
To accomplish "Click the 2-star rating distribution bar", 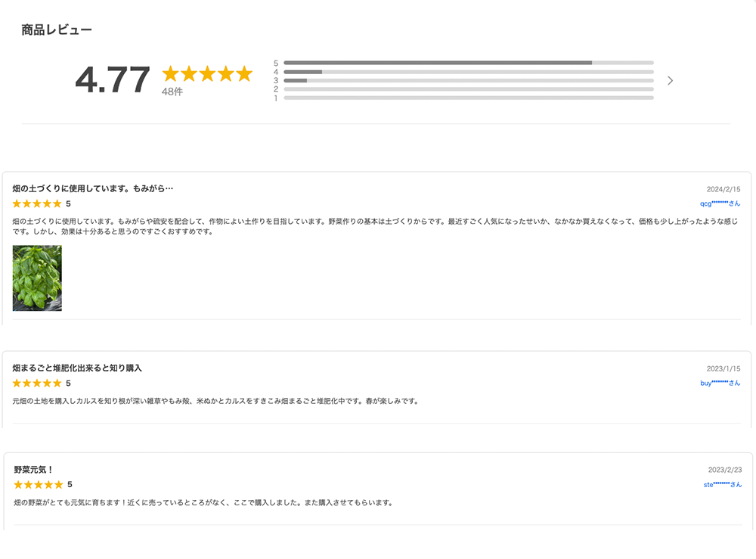I will pyautogui.click(x=469, y=89).
